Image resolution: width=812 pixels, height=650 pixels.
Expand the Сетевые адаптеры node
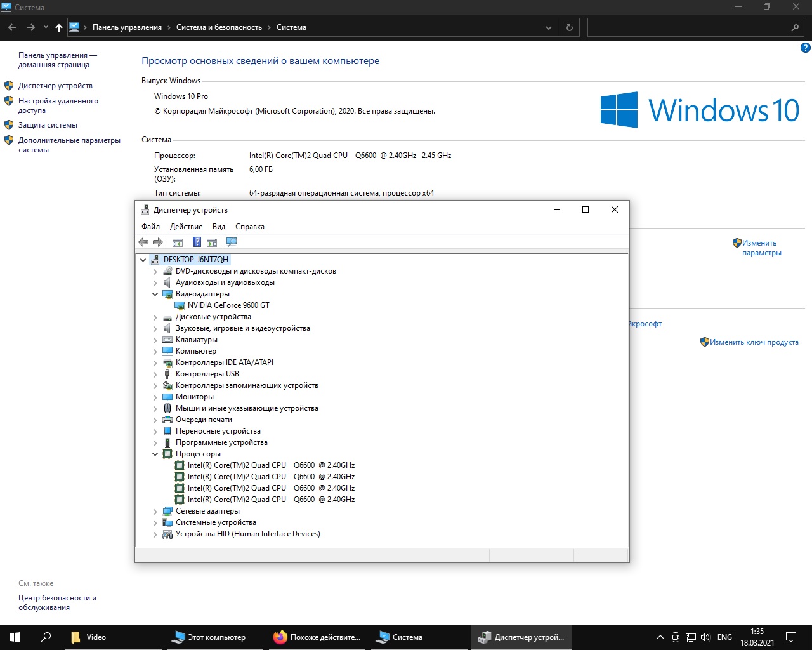pyautogui.click(x=155, y=511)
